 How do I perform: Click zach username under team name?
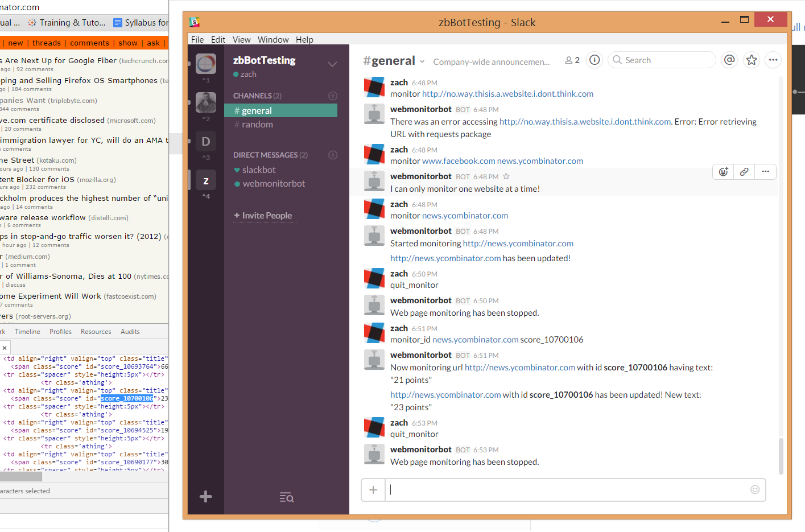248,74
